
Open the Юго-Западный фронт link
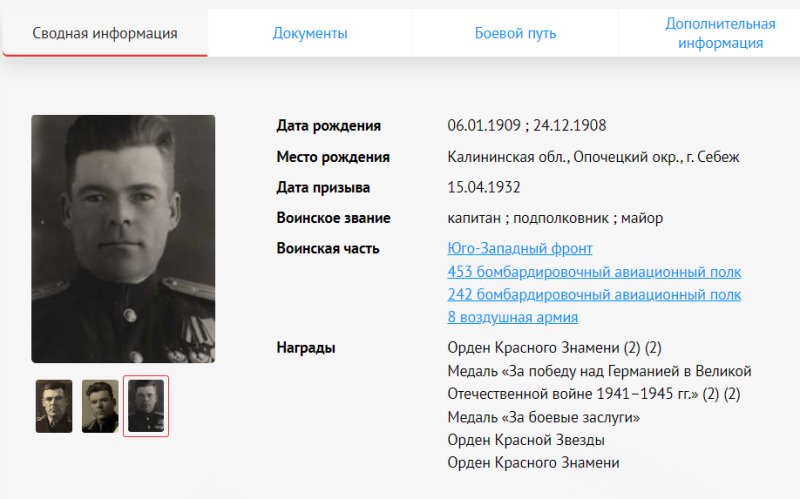[x=519, y=248]
